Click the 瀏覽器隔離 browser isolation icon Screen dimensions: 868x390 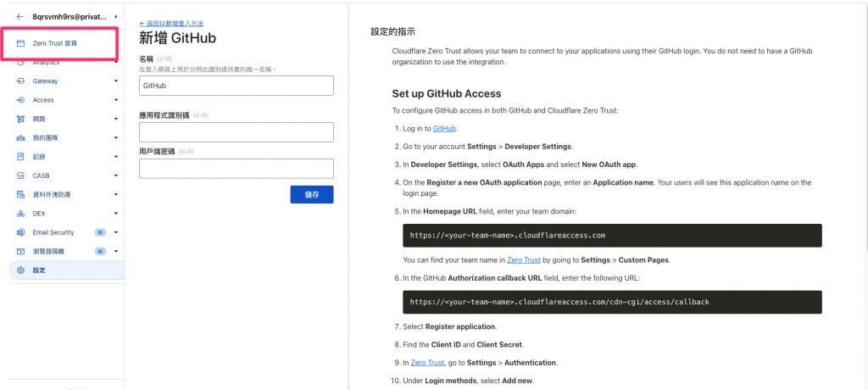coord(20,251)
